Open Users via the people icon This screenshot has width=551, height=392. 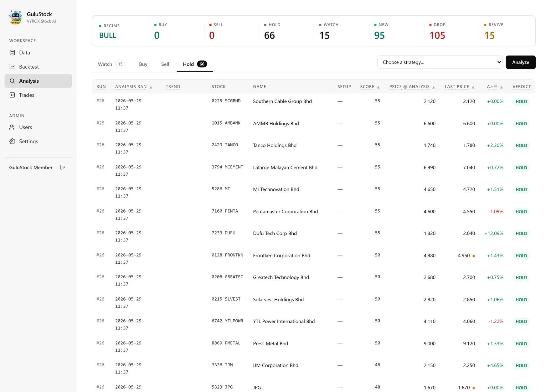[x=12, y=127]
